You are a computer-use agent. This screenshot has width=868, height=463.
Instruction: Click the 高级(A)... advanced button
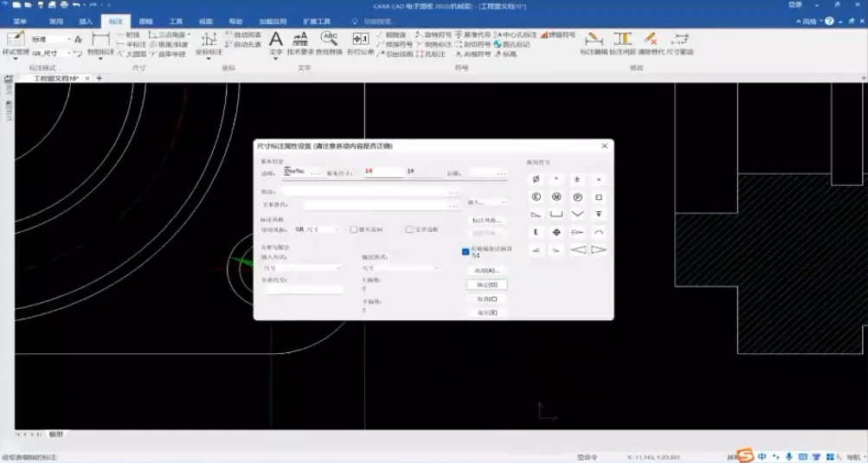pos(487,271)
